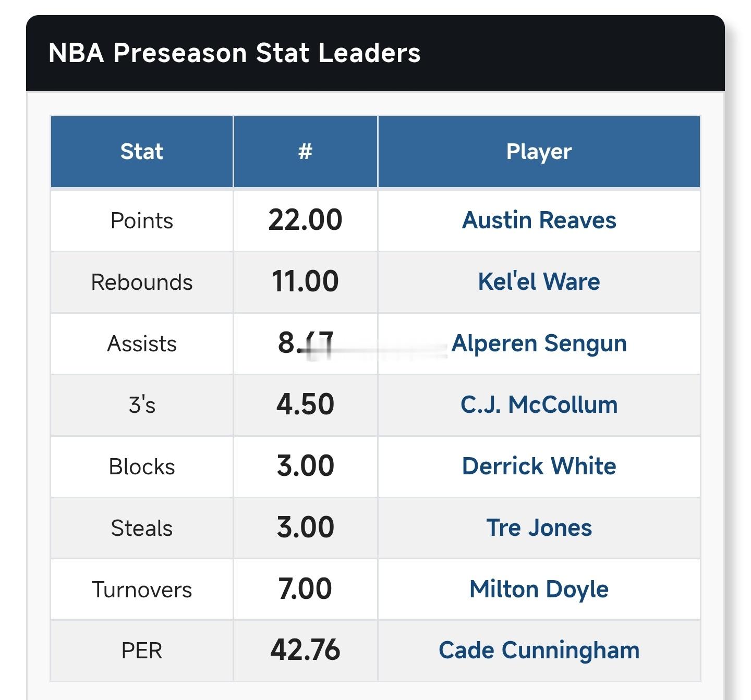751x700 pixels.
Task: Select the C.J. McCollum link
Action: (539, 404)
